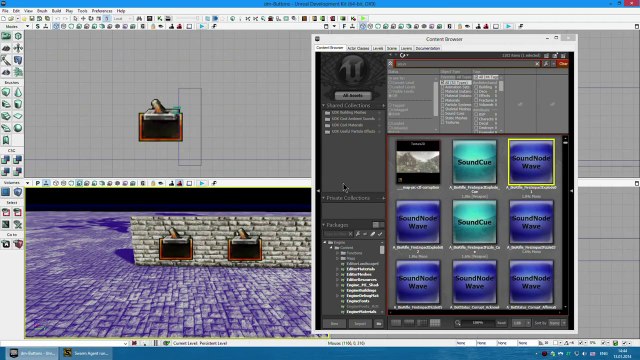Click the CSG Subtract icon
Image resolution: width=640 pixels, height=360 pixels.
point(18,160)
